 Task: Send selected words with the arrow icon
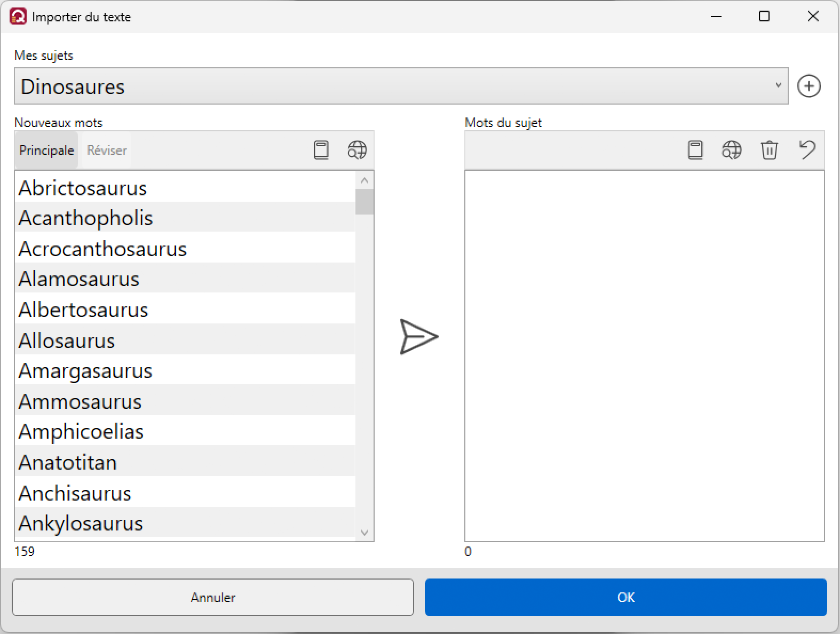click(x=419, y=337)
